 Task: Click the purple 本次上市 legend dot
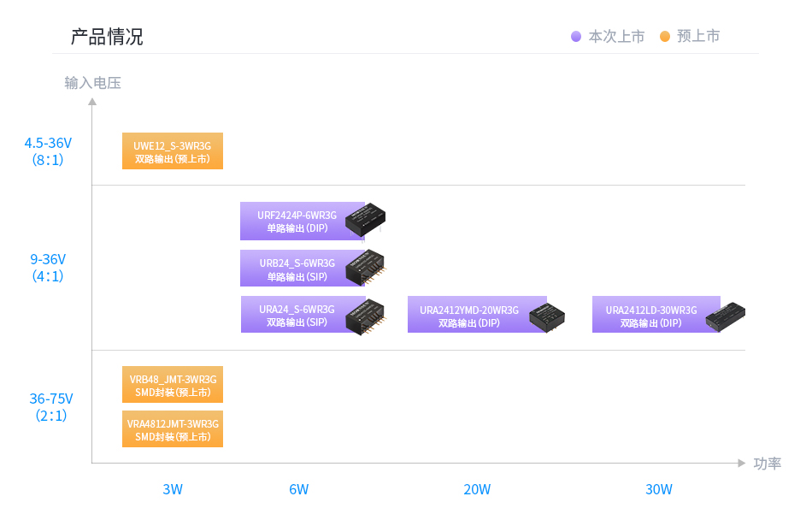(576, 37)
